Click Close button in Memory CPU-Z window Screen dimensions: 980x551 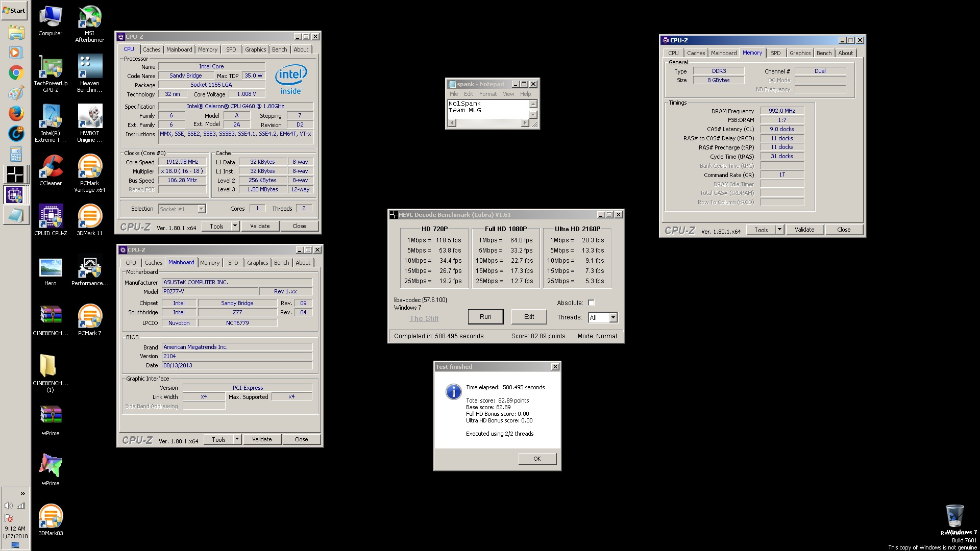point(844,230)
